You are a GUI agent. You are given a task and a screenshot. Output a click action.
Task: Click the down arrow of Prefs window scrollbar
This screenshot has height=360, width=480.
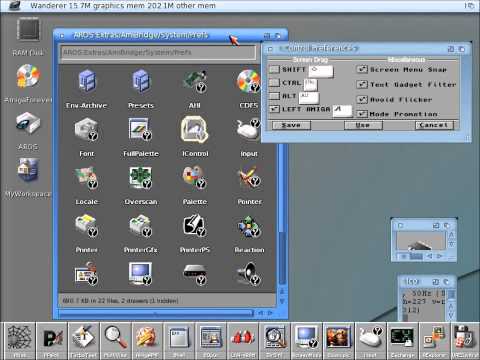(x=282, y=301)
